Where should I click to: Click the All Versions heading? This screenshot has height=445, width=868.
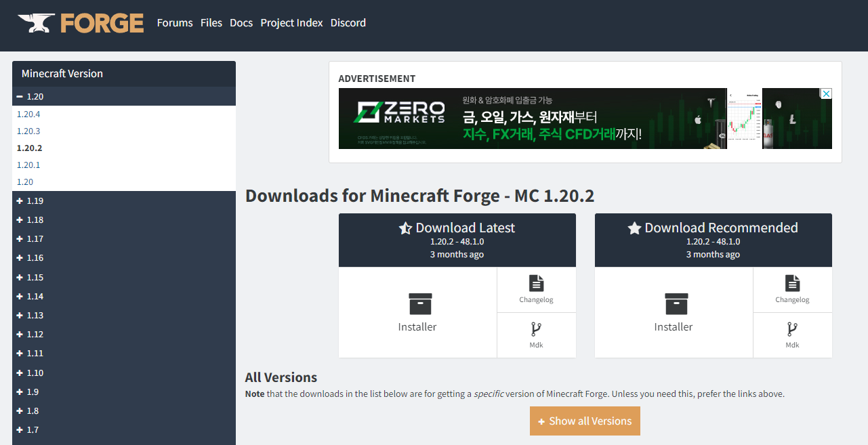[x=281, y=378]
